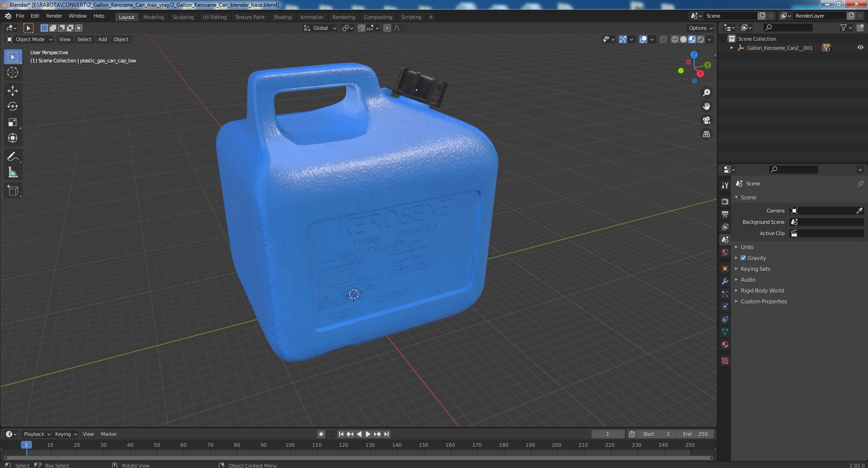
Task: Open the Keying popover
Action: [66, 434]
